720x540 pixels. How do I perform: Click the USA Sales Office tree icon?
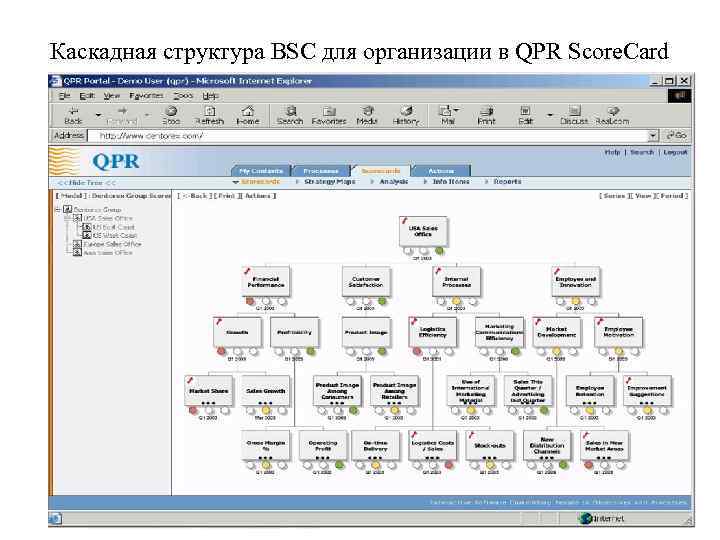(x=78, y=218)
